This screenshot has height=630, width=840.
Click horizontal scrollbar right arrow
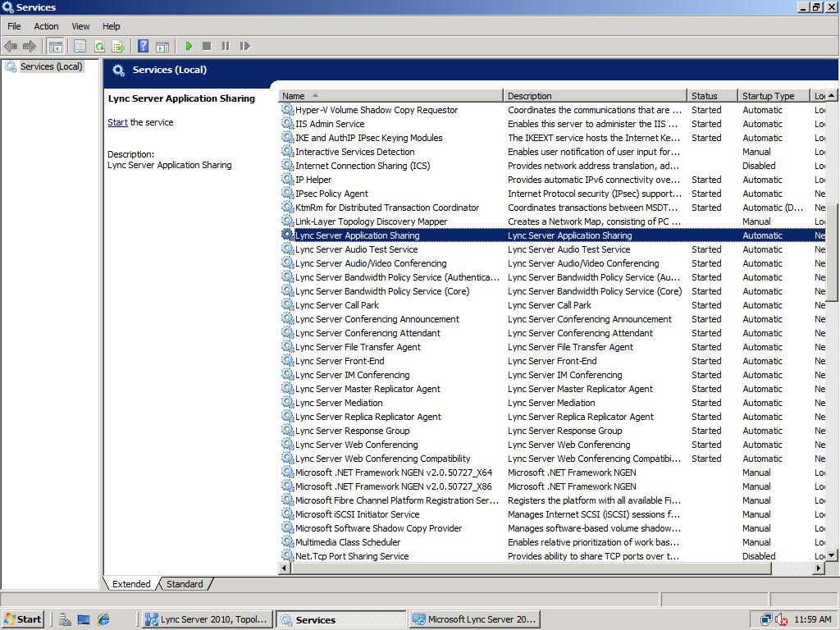click(x=819, y=568)
